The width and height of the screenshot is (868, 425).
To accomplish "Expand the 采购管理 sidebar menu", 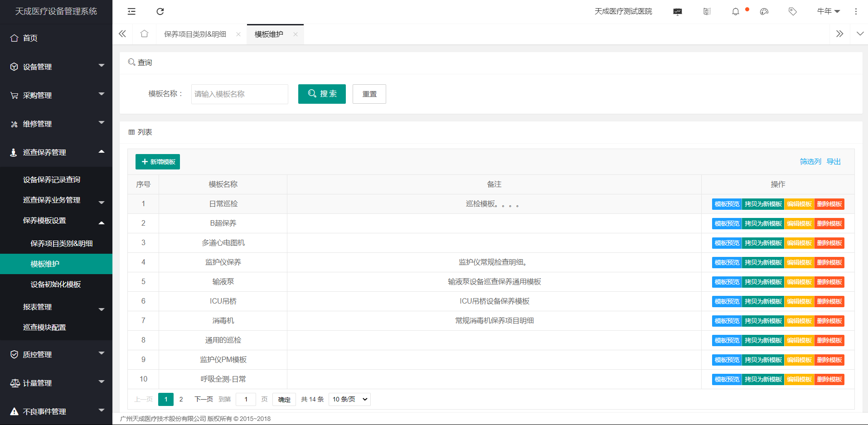I will coord(56,95).
